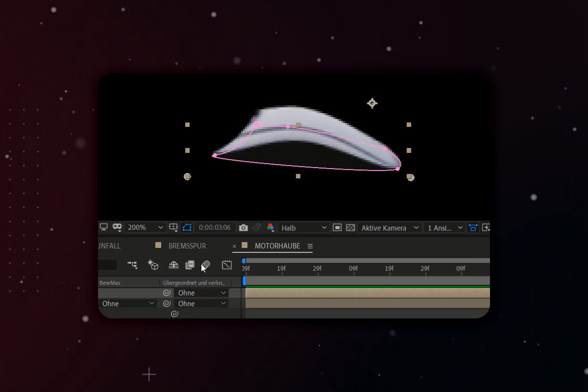The image size is (588, 392).
Task: Click the BewMas column header
Action: [110, 283]
